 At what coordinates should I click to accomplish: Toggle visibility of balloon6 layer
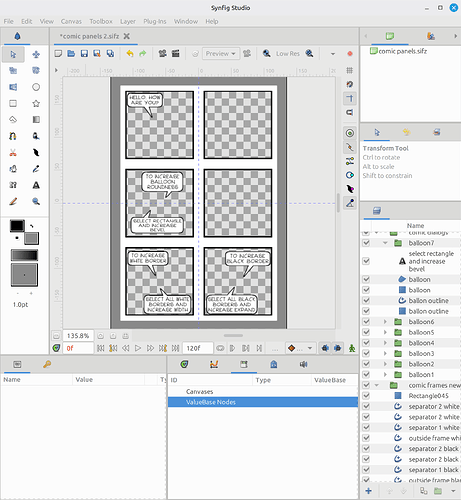click(x=366, y=322)
